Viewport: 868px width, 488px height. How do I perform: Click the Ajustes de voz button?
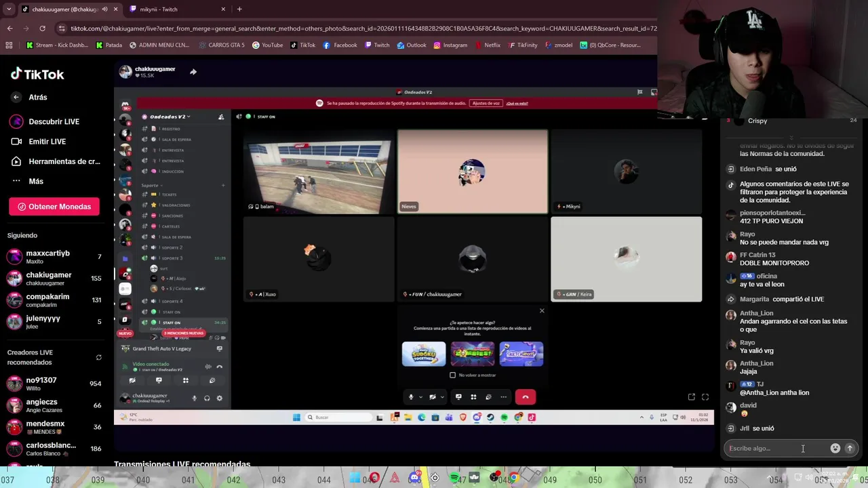(x=486, y=103)
